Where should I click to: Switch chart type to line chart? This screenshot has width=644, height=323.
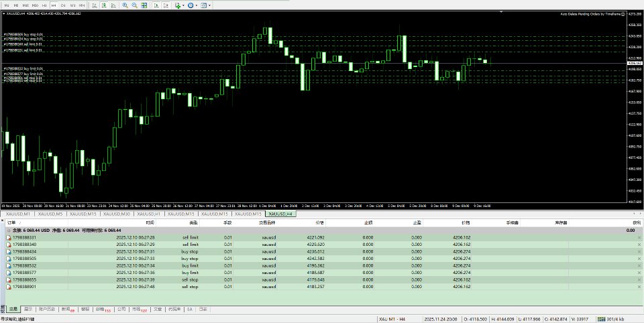click(113, 5)
